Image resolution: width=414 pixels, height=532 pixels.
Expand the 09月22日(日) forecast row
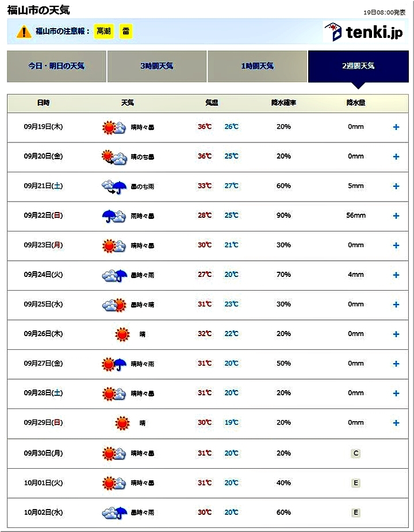(x=396, y=216)
